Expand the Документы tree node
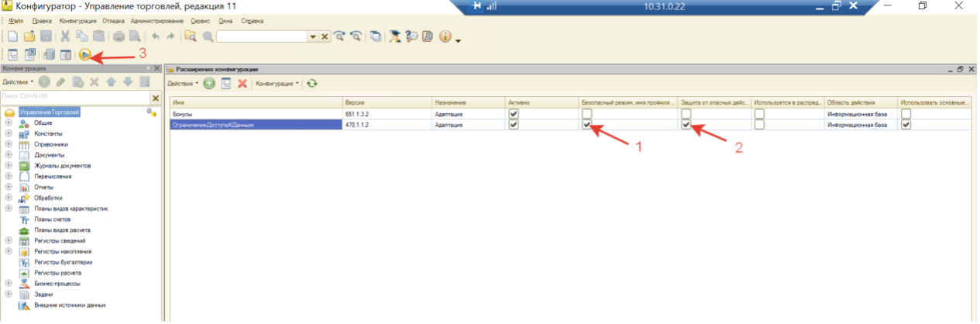Viewport: 980px width, 324px height. pos(9,155)
